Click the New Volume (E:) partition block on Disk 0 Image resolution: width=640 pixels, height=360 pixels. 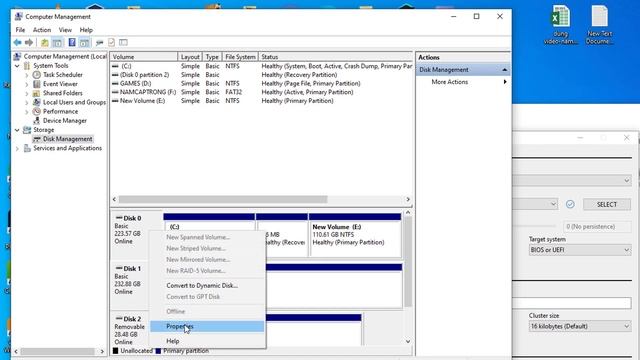[355, 235]
